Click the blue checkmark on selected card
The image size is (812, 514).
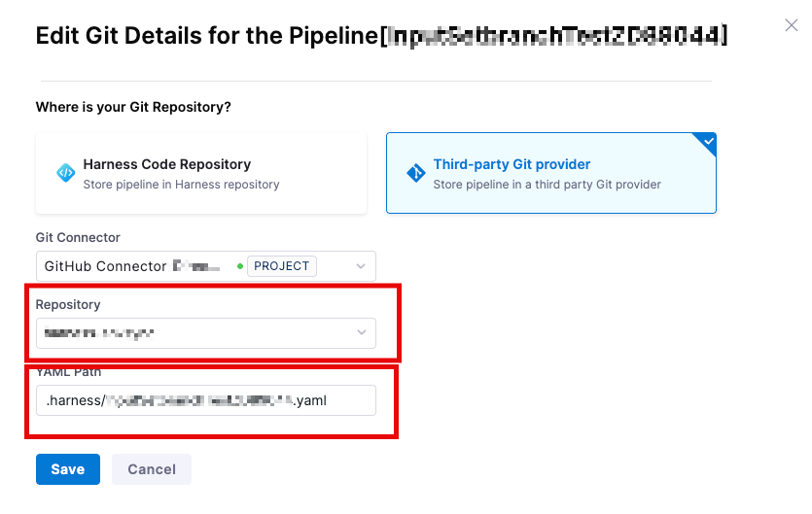click(709, 141)
